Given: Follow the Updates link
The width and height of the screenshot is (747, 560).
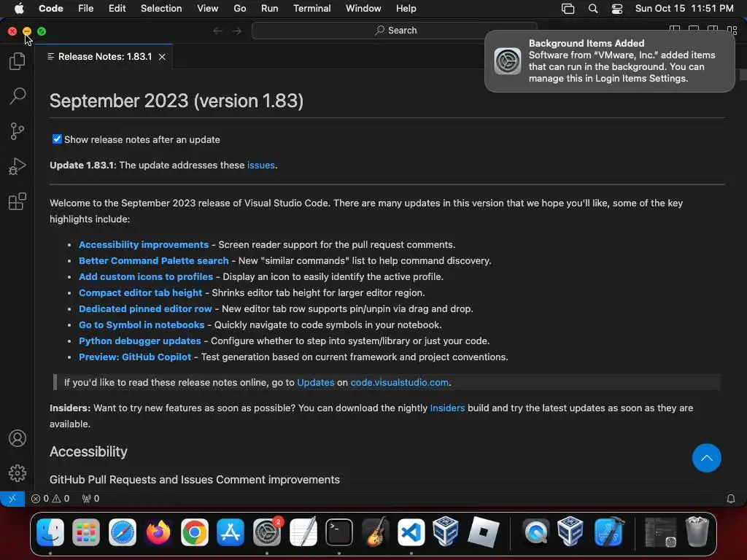Looking at the screenshot, I should point(315,382).
